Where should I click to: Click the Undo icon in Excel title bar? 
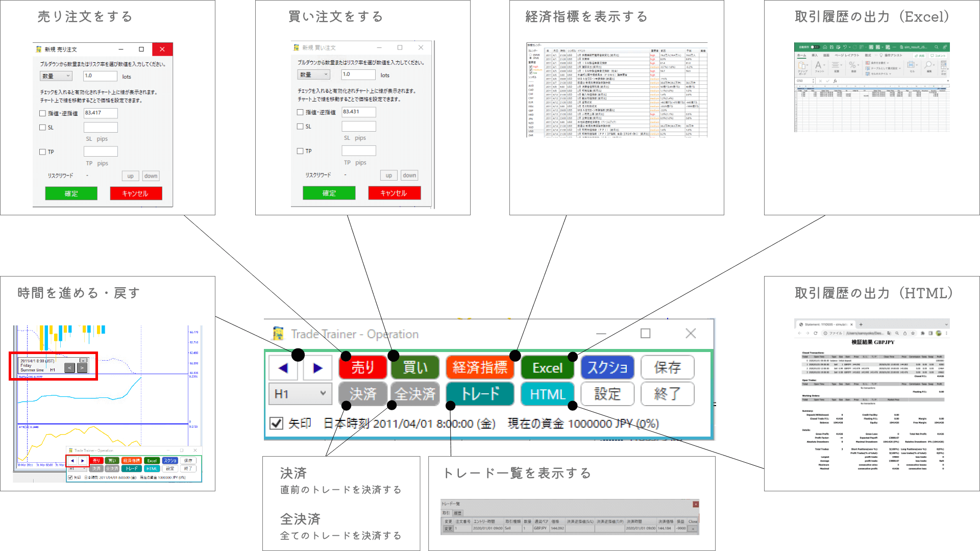[x=845, y=47]
